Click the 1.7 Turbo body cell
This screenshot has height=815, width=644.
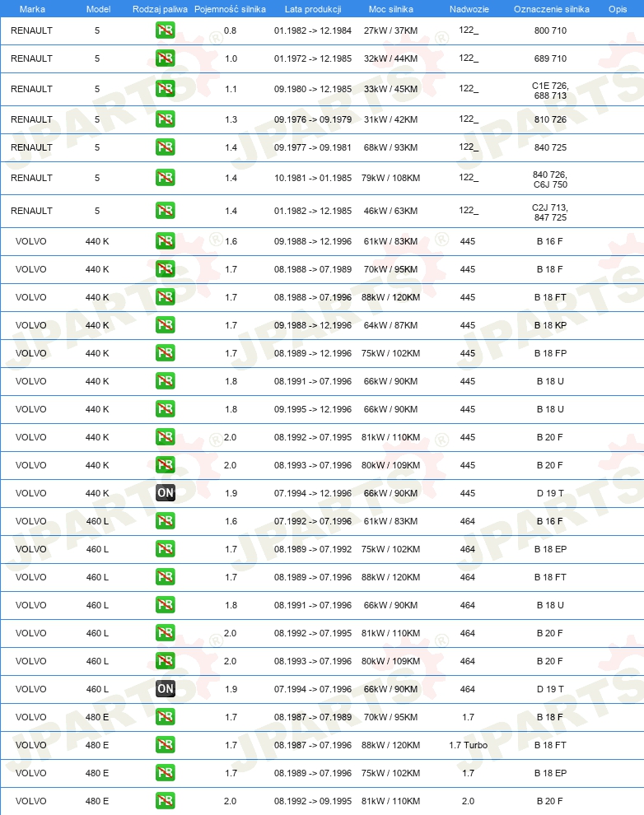pyautogui.click(x=469, y=745)
